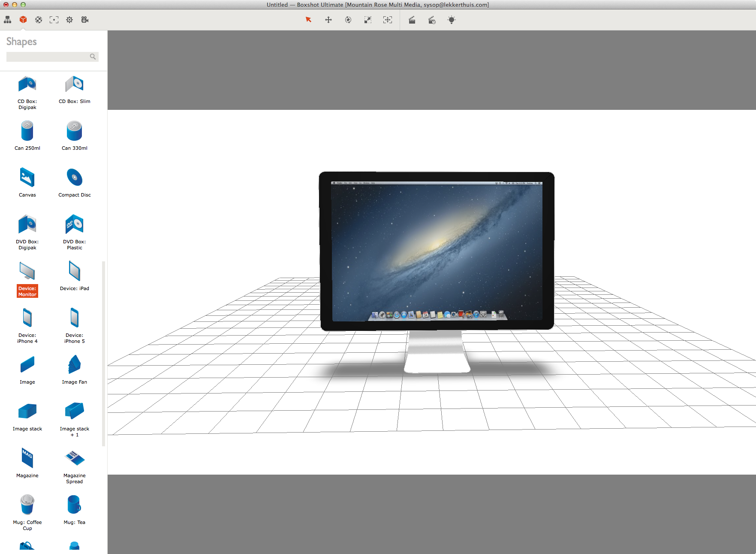Image resolution: width=756 pixels, height=554 pixels.
Task: Open the materials panel icon
Action: (x=39, y=20)
